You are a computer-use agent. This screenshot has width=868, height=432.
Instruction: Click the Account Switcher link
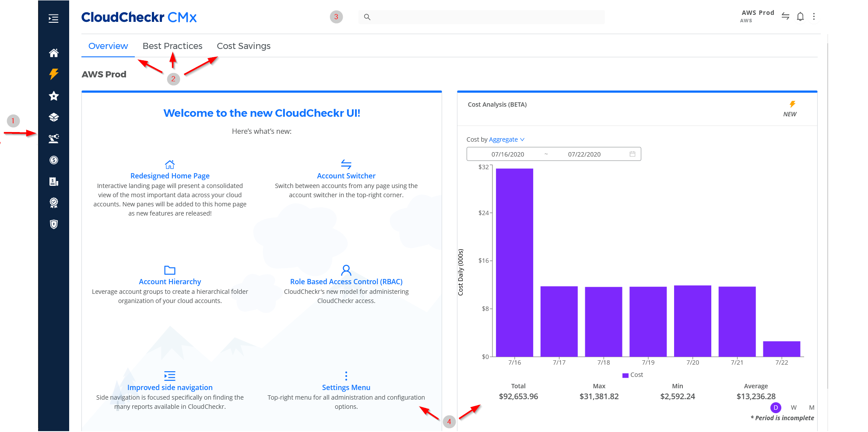pyautogui.click(x=346, y=176)
